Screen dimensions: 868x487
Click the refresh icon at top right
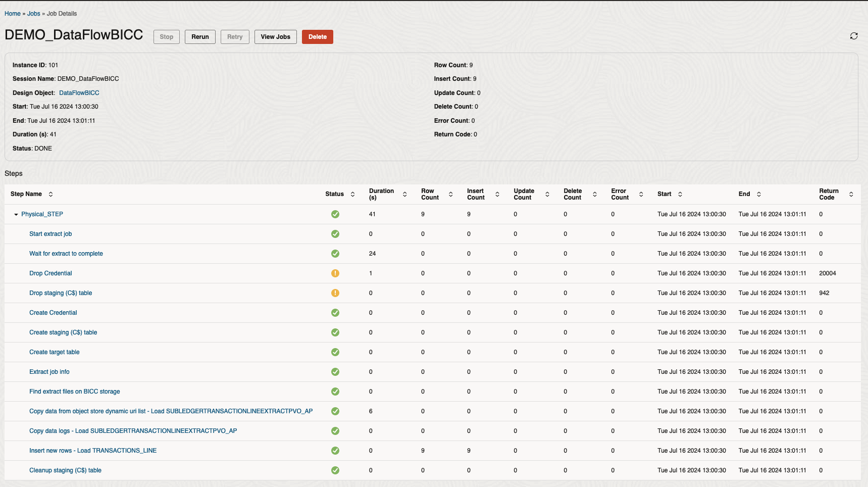click(x=853, y=36)
